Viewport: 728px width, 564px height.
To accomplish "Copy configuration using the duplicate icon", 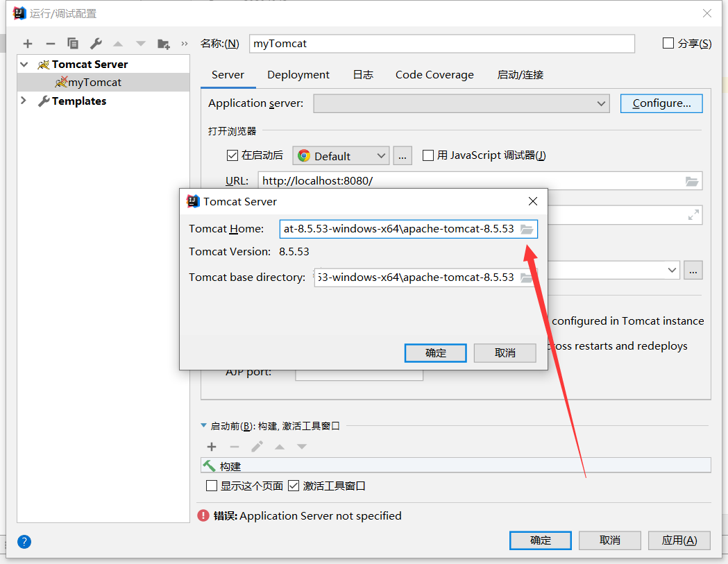I will pyautogui.click(x=73, y=44).
